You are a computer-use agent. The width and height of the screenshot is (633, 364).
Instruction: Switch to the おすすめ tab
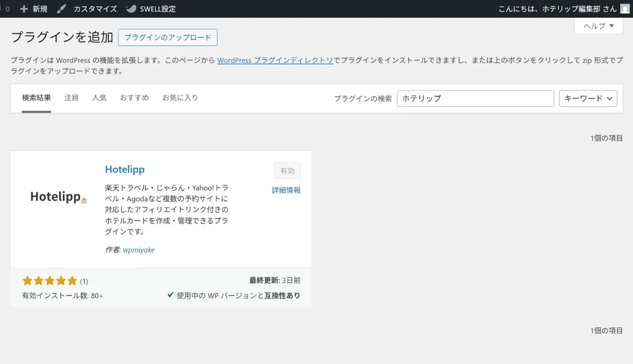click(134, 98)
